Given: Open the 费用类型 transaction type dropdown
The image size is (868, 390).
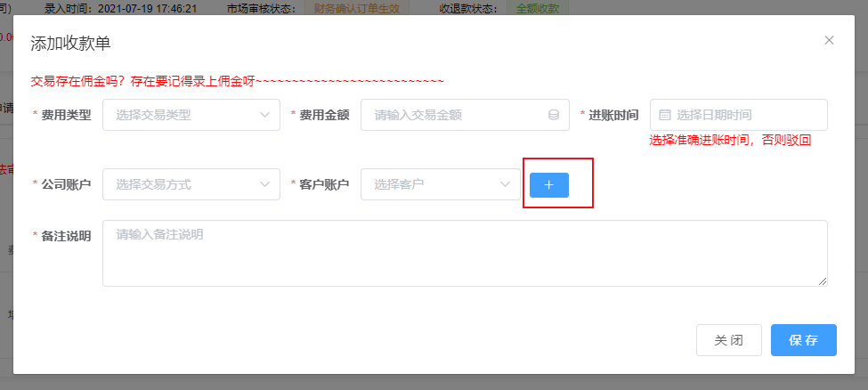Looking at the screenshot, I should tap(183, 115).
